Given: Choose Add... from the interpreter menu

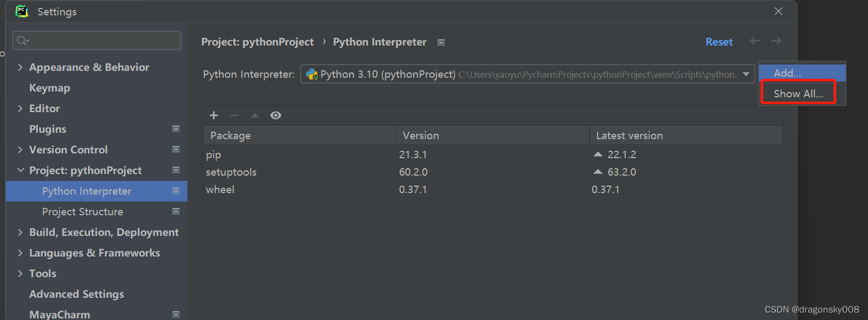Looking at the screenshot, I should pos(788,73).
